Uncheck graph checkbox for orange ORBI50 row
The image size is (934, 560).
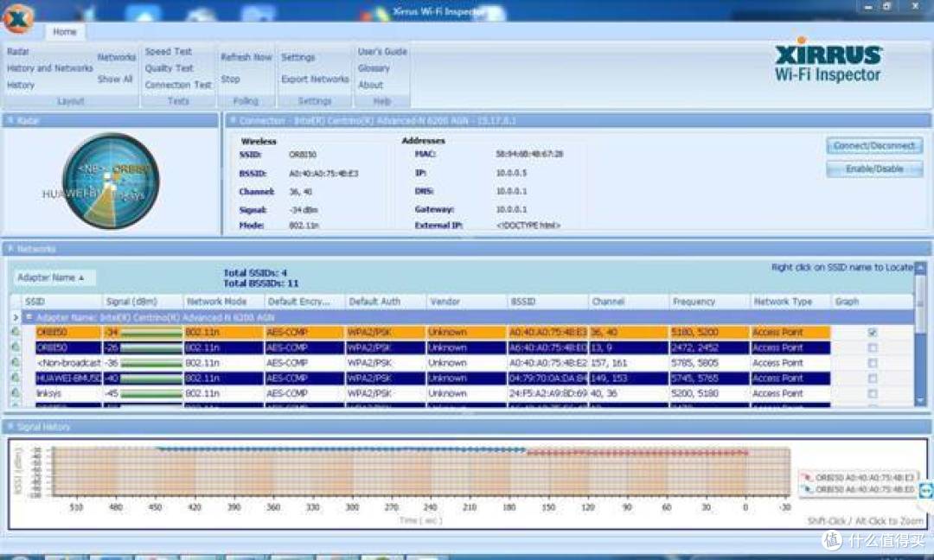coord(873,332)
